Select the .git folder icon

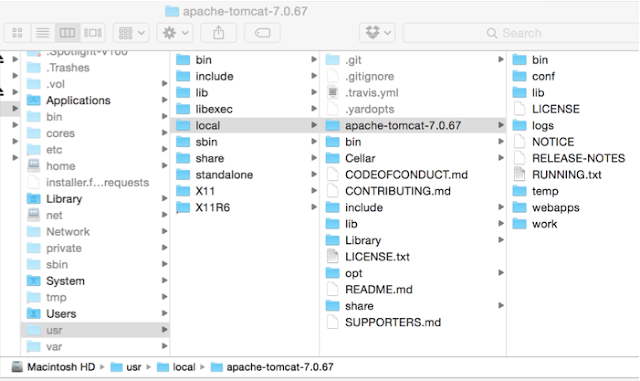point(333,60)
